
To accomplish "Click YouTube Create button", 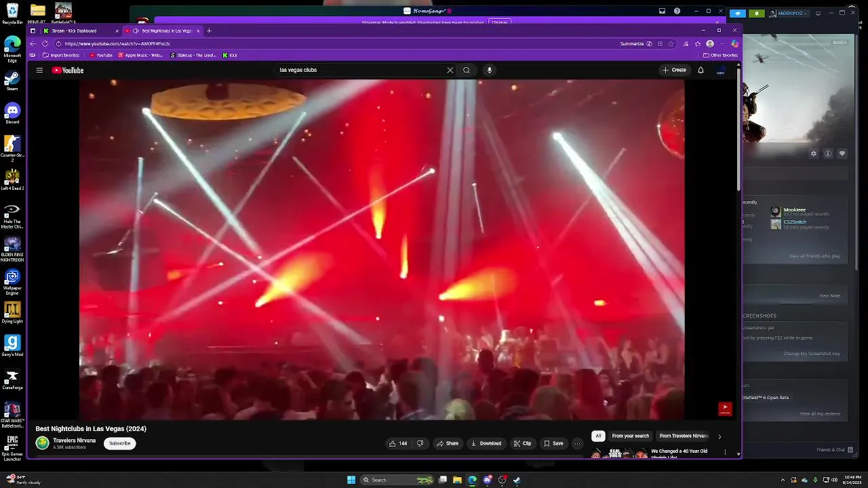I will click(675, 70).
